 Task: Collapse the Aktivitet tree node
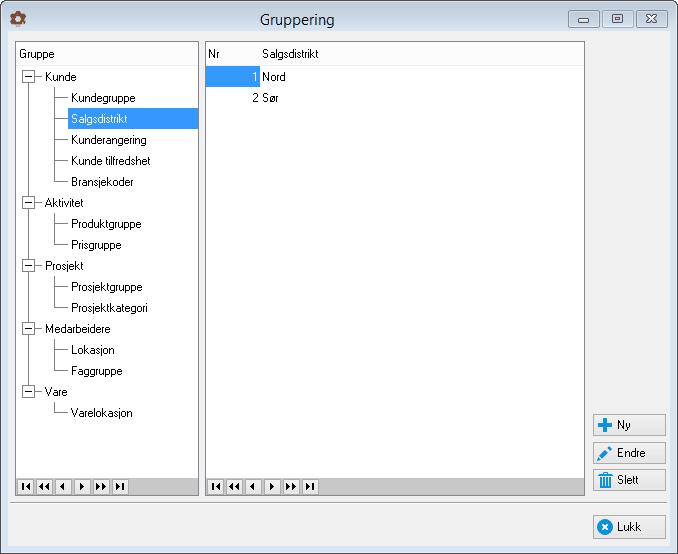click(29, 202)
